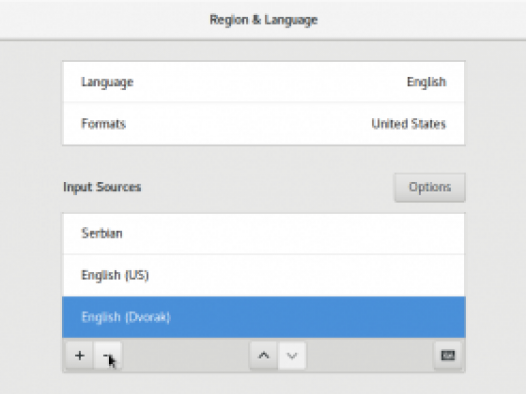
Task: Add a new input source with plus button
Action: pyautogui.click(x=80, y=355)
